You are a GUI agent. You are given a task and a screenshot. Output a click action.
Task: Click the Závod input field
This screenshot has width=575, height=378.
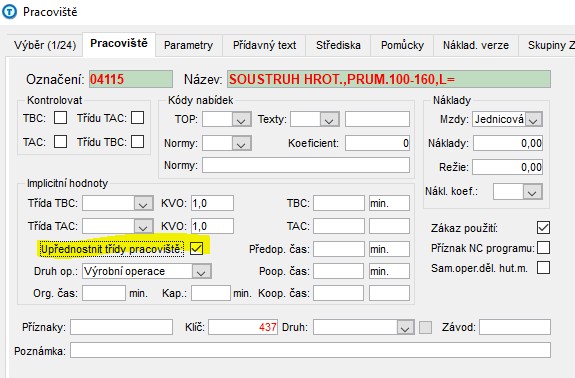(515, 327)
